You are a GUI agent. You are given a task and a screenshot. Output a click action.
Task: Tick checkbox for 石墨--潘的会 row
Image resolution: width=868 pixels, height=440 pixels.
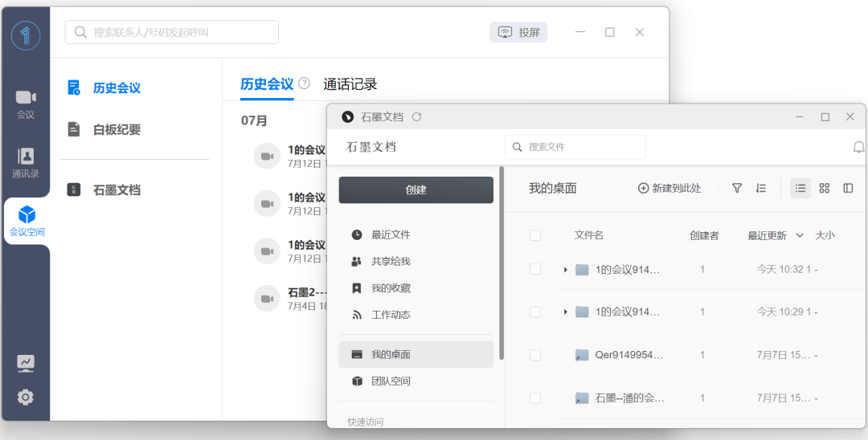534,398
